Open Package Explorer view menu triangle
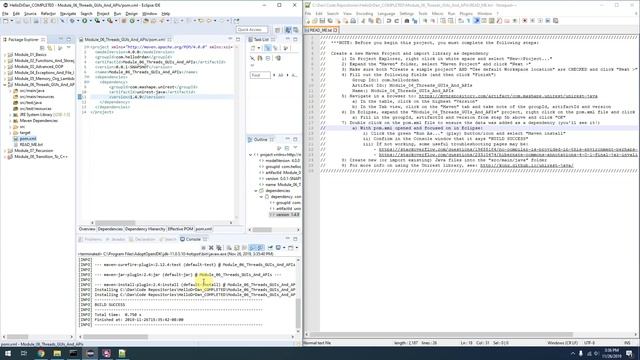The image size is (640, 360). 69,48
